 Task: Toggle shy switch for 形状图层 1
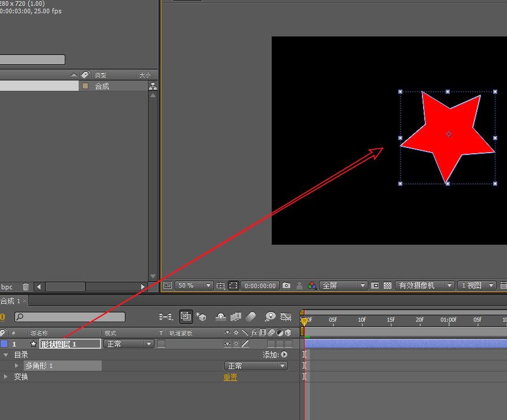pos(227,344)
